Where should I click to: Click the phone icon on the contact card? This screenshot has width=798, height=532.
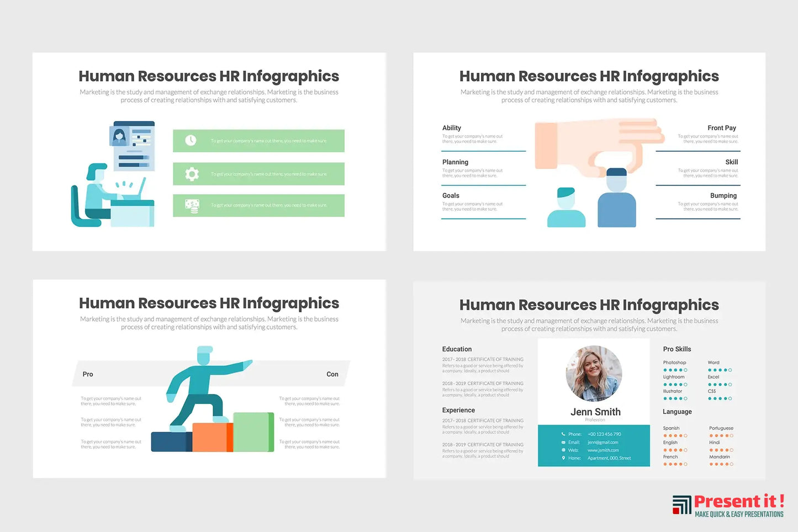click(x=563, y=434)
